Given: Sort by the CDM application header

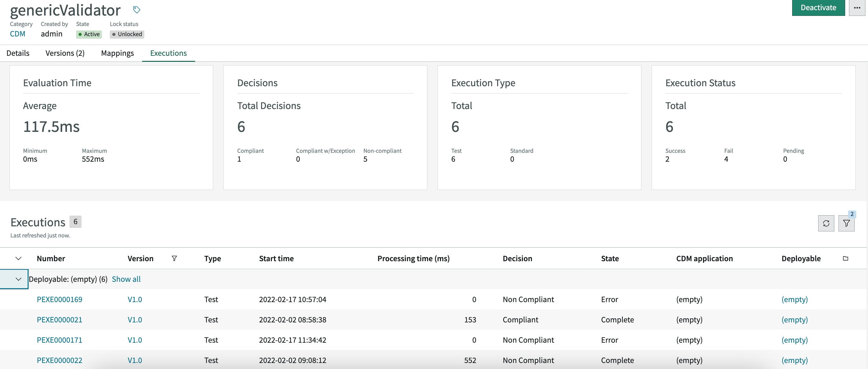Looking at the screenshot, I should click(704, 258).
